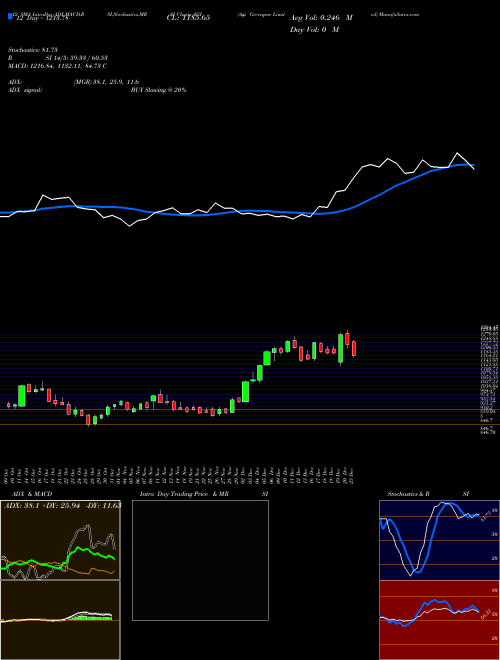Viewport: 500px width, 660px height.
Task: Click the ADX: 38.1 +DY -DY header
Action: pos(62,505)
